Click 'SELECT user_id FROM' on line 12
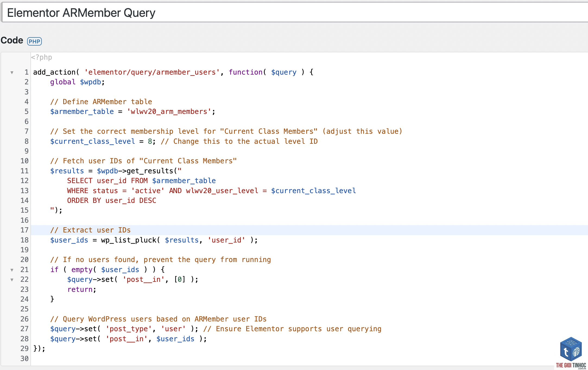Image resolution: width=588 pixels, height=370 pixels. point(108,181)
